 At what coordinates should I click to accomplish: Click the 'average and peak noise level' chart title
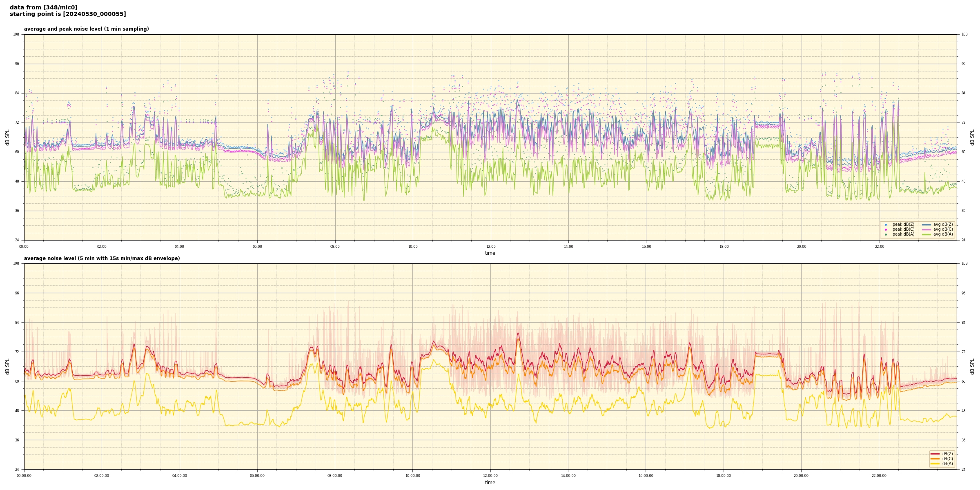[x=86, y=29]
